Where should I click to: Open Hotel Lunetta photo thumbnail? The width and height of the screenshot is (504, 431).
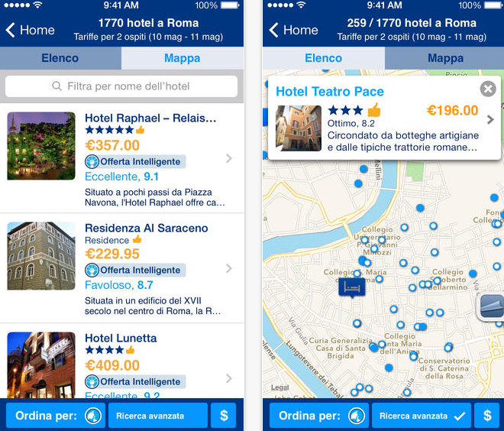pyautogui.click(x=41, y=365)
